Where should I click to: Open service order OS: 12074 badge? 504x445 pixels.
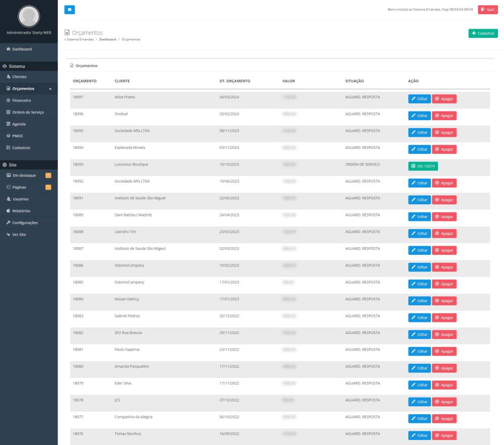[422, 166]
